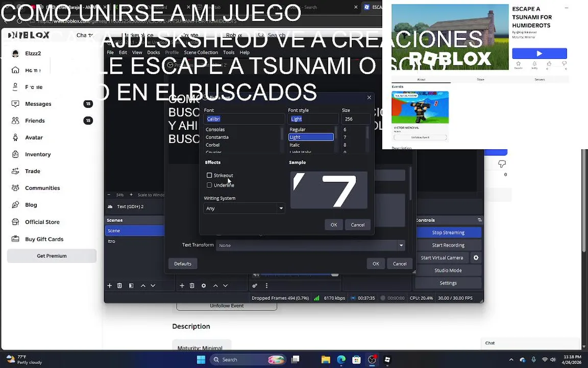
Task: Switch to Studio Mode in OBS
Action: [448, 270]
